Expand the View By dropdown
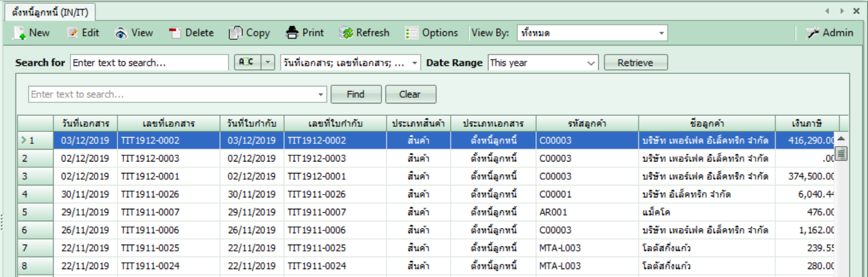Image resolution: width=868 pixels, height=277 pixels. coord(661,33)
